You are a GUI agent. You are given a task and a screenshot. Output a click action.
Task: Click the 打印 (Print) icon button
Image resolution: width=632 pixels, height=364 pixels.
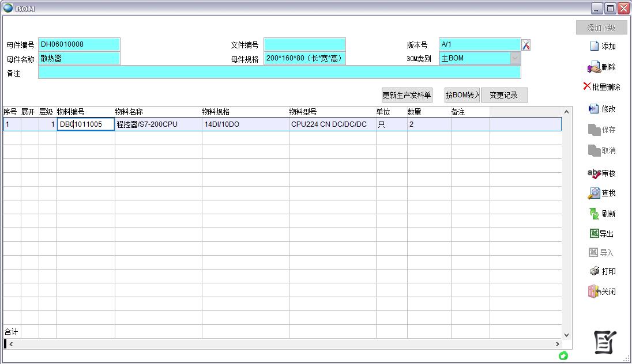tap(602, 271)
